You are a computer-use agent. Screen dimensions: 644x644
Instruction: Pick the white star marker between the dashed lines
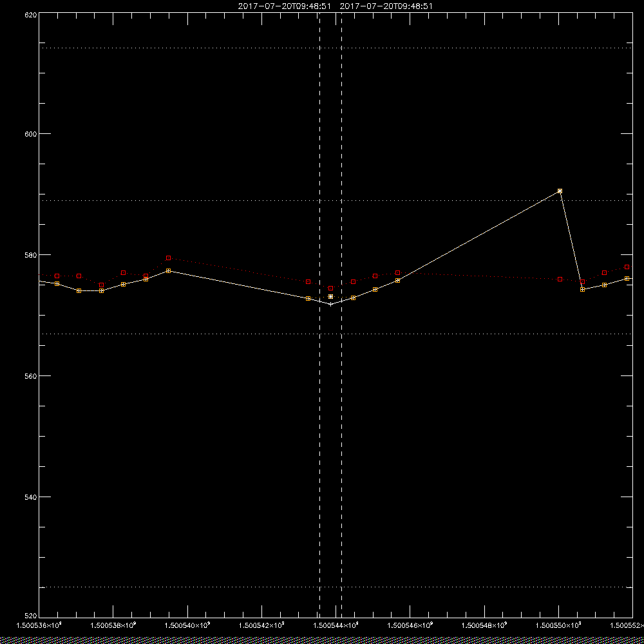(330, 296)
